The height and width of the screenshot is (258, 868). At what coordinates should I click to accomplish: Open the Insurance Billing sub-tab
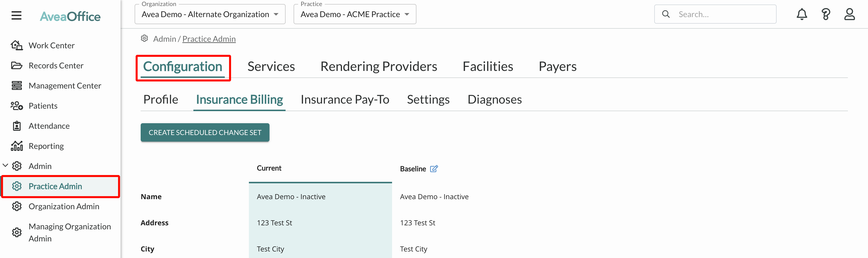239,100
